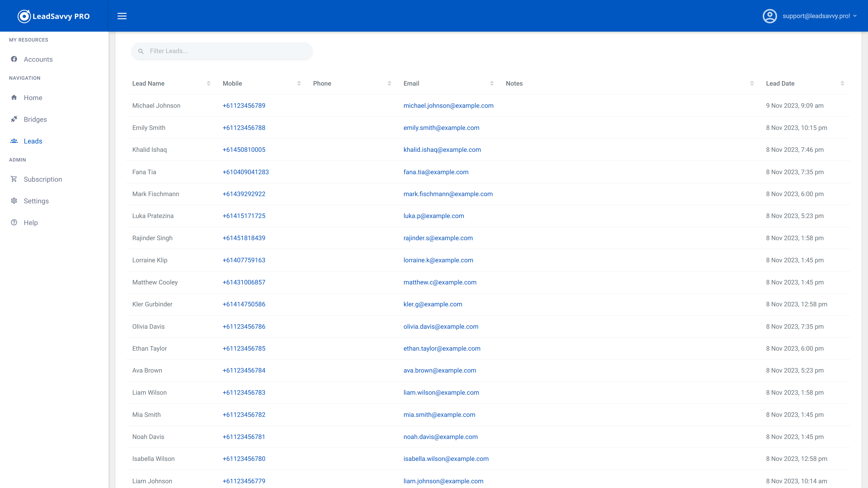This screenshot has height=488, width=868.
Task: Click the Bridges plug icon
Action: click(x=14, y=119)
